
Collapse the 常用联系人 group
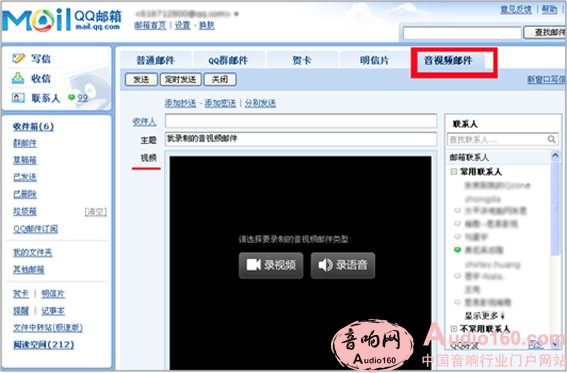pyautogui.click(x=453, y=171)
